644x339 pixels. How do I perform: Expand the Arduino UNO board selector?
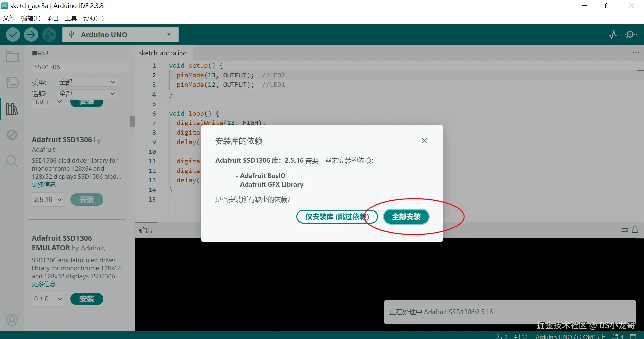click(x=120, y=35)
